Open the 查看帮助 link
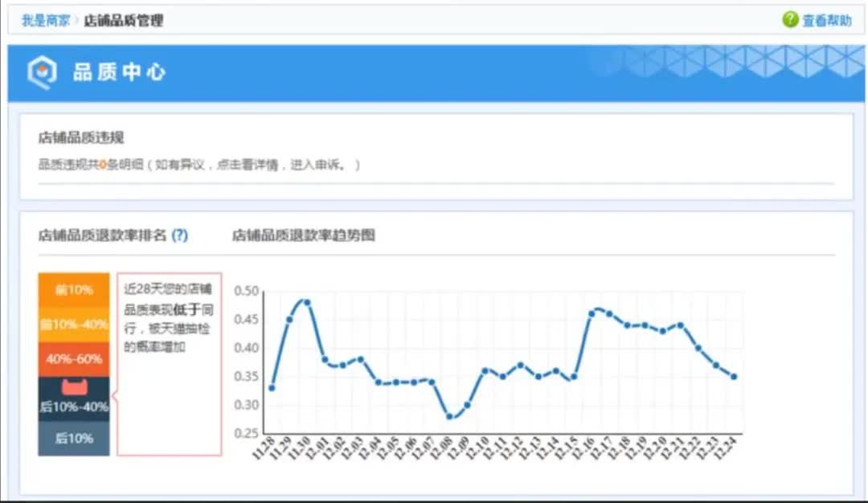868x503 pixels. (x=826, y=19)
